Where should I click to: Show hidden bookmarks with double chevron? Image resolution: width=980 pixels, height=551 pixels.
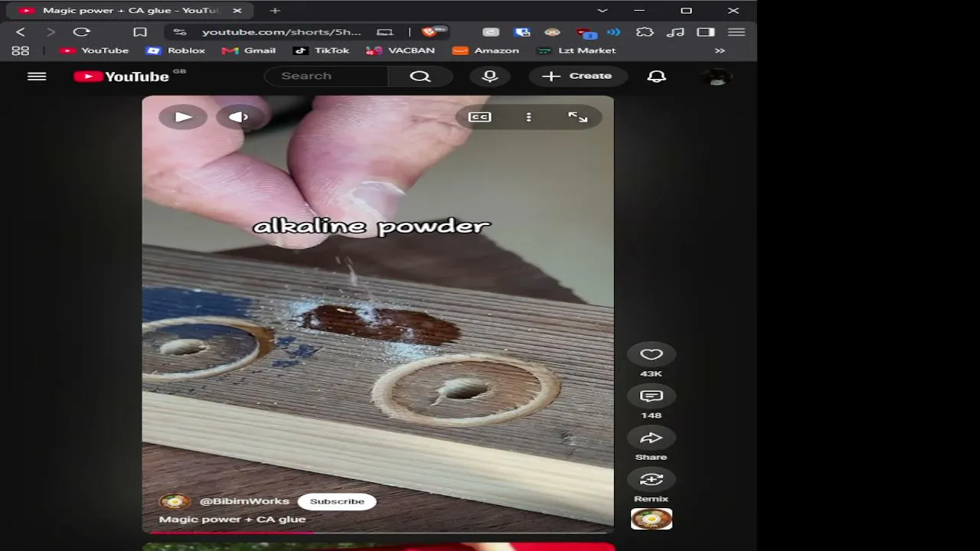720,51
